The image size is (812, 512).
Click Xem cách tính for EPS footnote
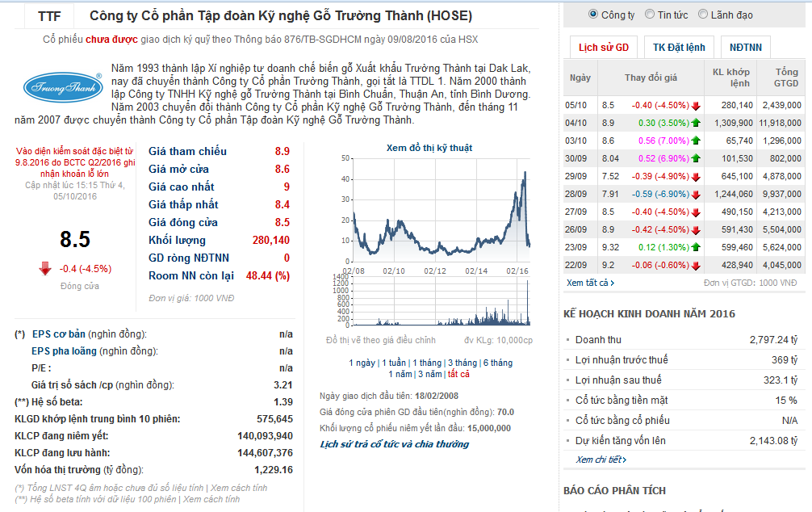coord(239,488)
